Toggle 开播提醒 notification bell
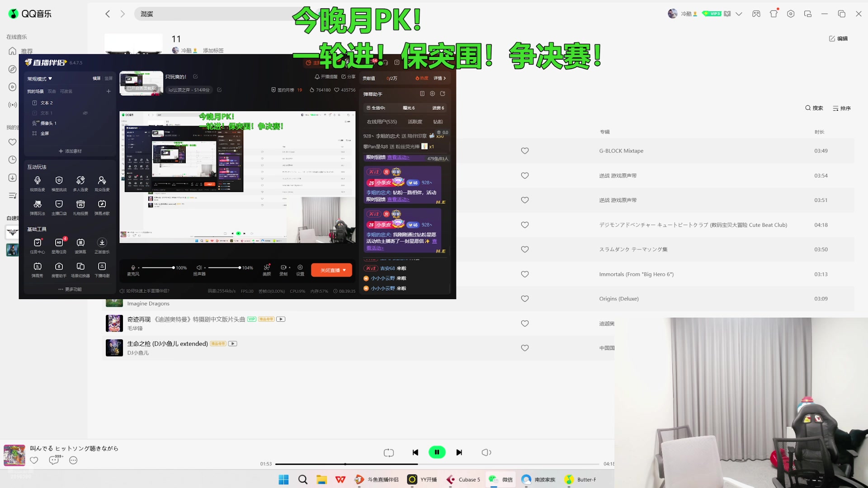 pyautogui.click(x=326, y=77)
